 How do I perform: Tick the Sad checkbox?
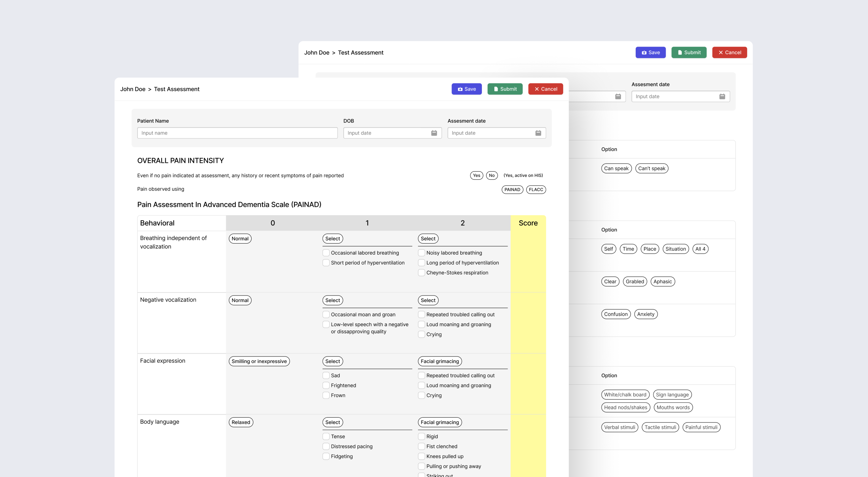(x=326, y=375)
